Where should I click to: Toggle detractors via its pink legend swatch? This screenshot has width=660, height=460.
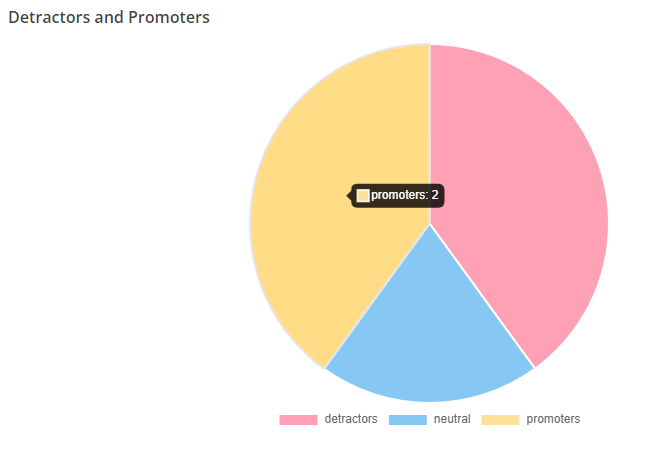[x=298, y=420]
